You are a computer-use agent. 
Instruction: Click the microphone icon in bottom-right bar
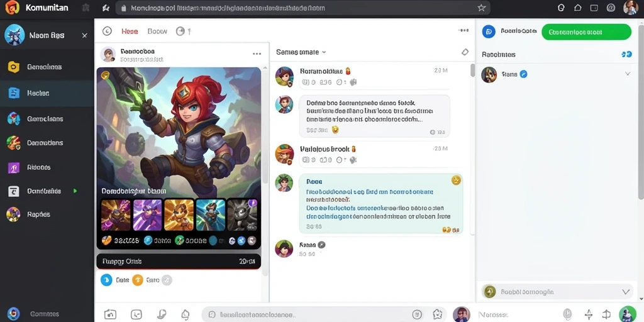point(568,314)
